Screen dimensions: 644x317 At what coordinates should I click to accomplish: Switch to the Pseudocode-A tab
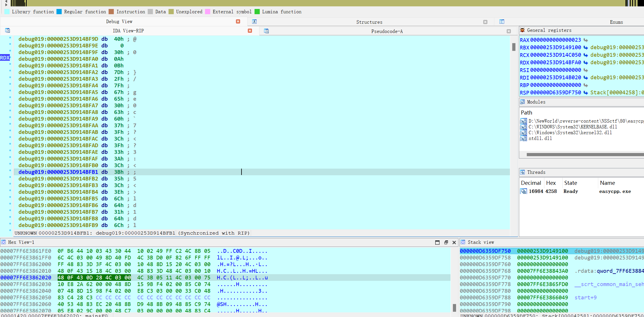click(387, 31)
